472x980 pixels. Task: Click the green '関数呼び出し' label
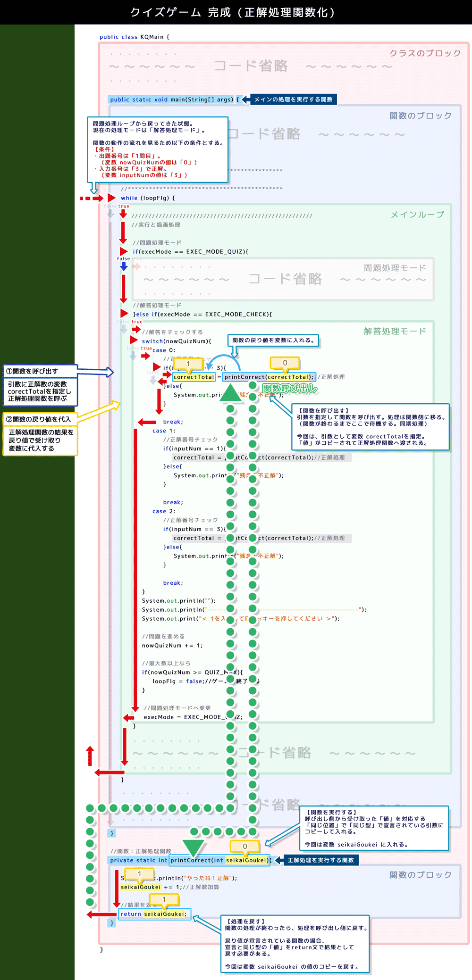(290, 389)
